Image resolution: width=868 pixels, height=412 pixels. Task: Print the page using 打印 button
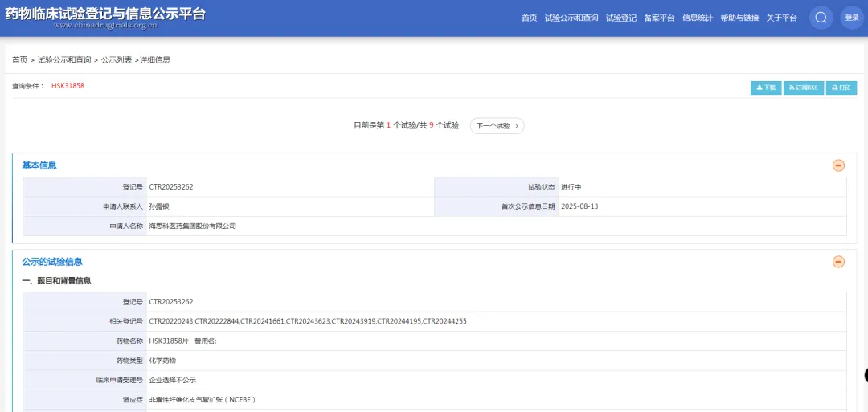pyautogui.click(x=841, y=88)
